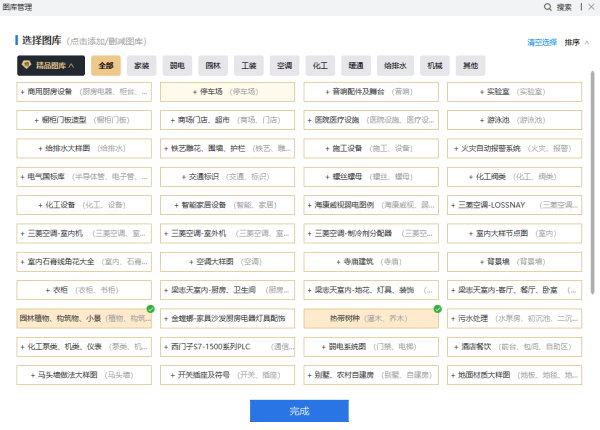
Task: Add the 化工设备 library
Action: click(84, 205)
